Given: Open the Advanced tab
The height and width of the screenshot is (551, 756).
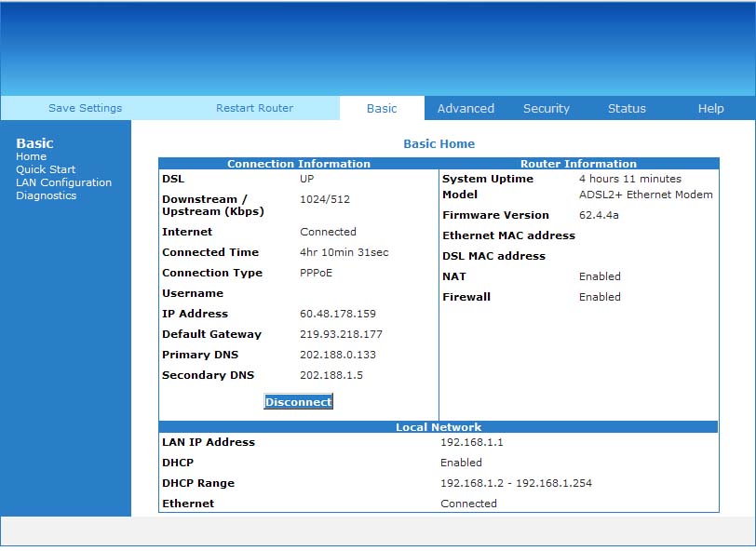Looking at the screenshot, I should pos(466,108).
